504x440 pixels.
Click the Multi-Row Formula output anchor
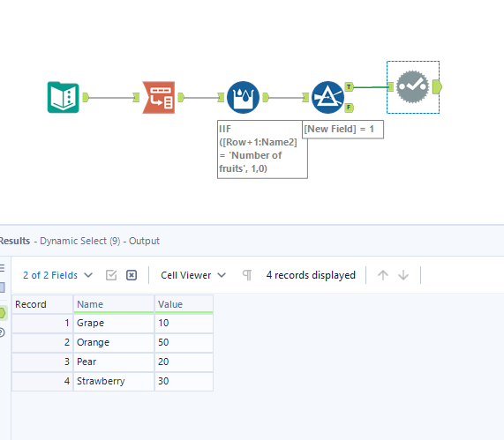click(266, 97)
